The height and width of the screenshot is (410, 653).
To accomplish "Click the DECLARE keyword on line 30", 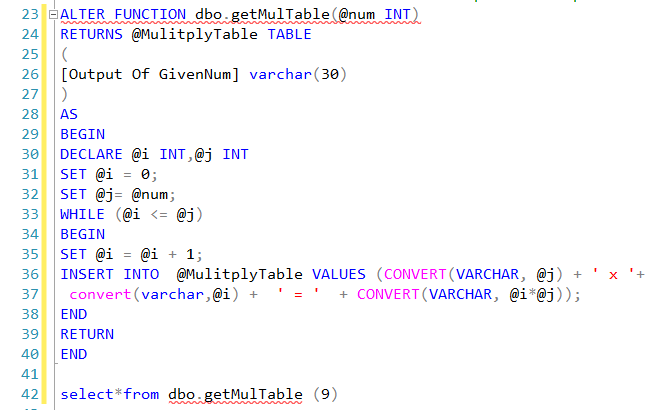I will (91, 154).
